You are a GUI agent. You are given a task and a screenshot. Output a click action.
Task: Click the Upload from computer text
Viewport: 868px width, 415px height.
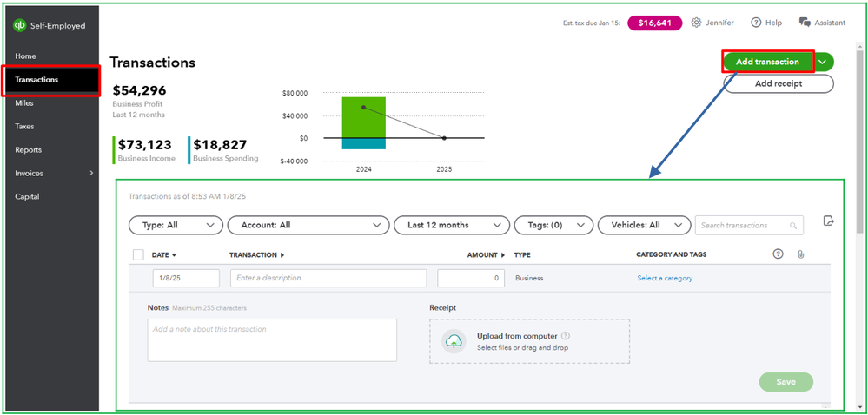point(517,336)
